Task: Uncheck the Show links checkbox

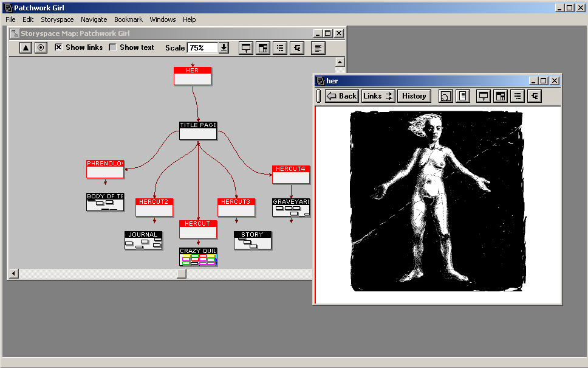Action: pos(58,47)
